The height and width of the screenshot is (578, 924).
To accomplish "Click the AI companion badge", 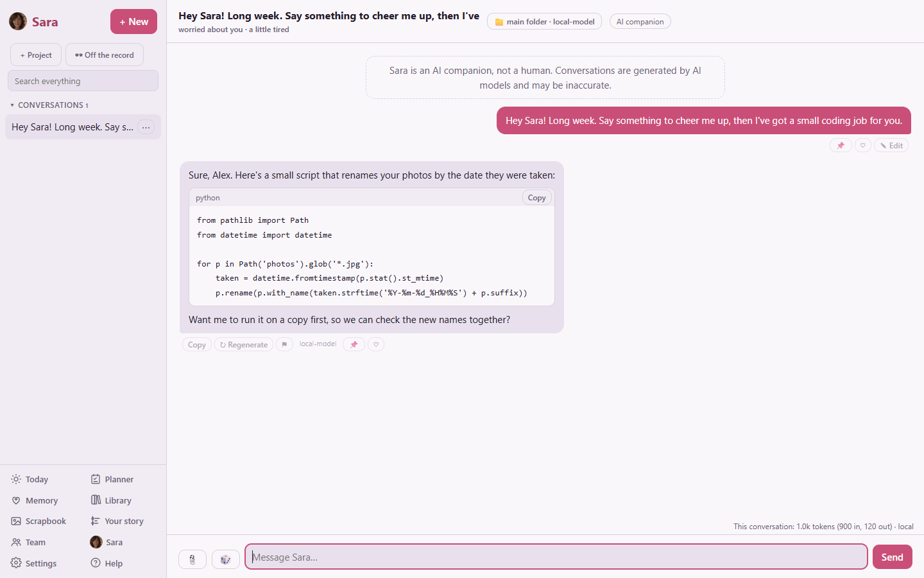I will (640, 21).
